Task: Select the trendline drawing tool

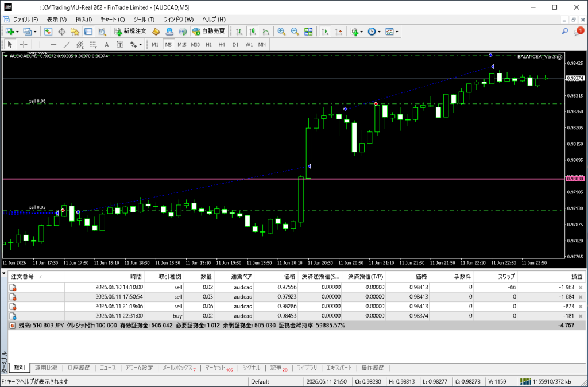Action: pyautogui.click(x=67, y=45)
